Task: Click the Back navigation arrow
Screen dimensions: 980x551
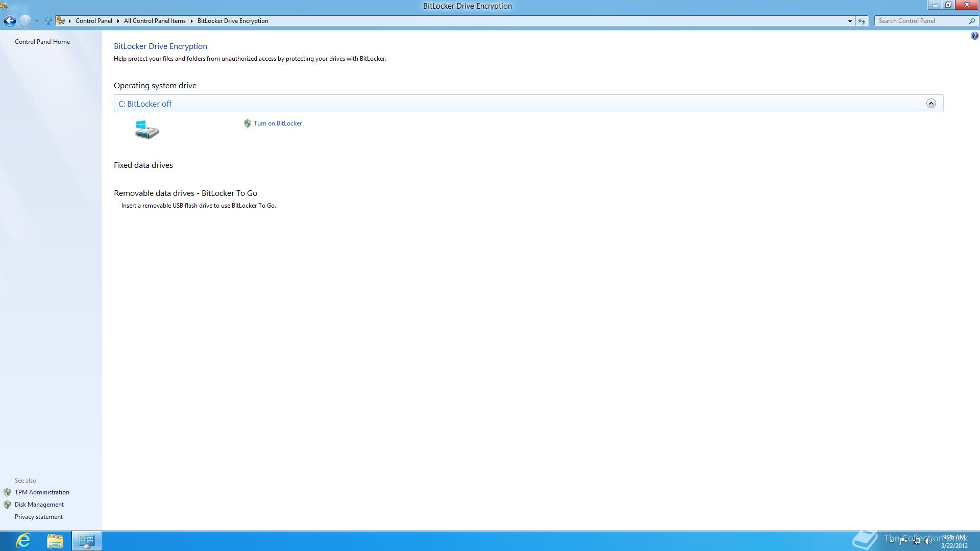Action: 10,21
